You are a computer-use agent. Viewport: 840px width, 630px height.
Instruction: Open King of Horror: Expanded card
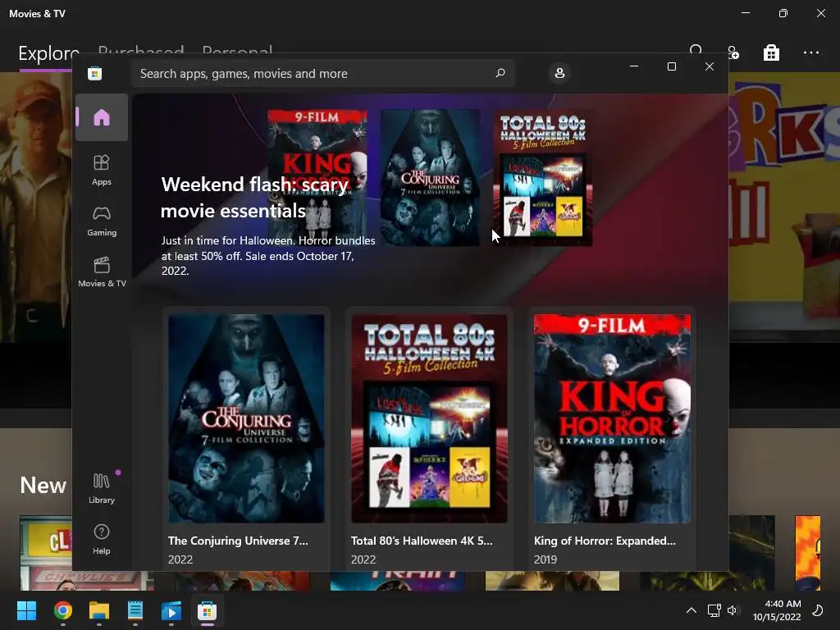click(612, 438)
